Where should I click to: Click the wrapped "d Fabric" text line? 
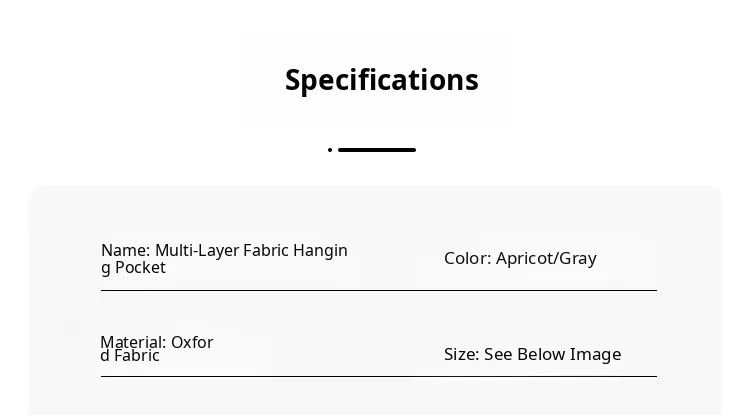[130, 356]
